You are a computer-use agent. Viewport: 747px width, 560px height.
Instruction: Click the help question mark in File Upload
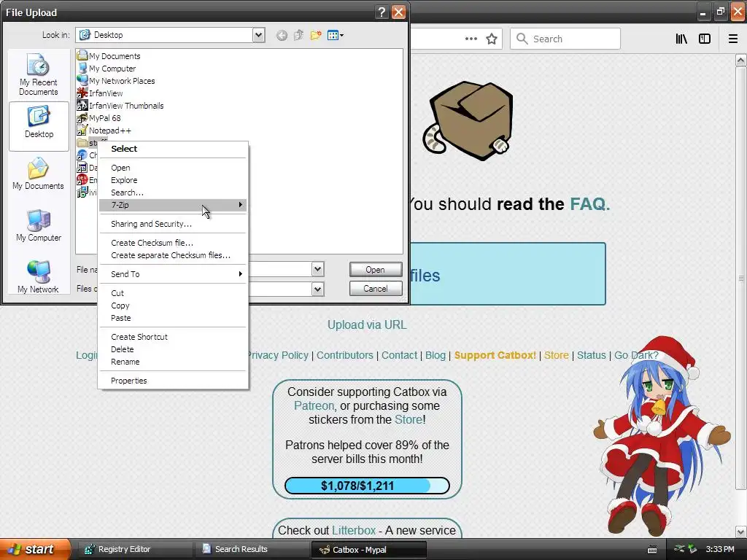(382, 12)
